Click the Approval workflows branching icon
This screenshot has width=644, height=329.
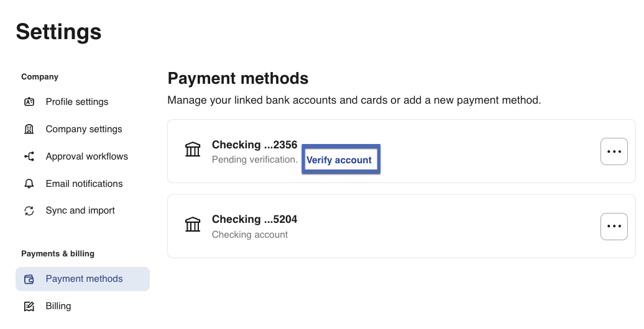pyautogui.click(x=29, y=156)
